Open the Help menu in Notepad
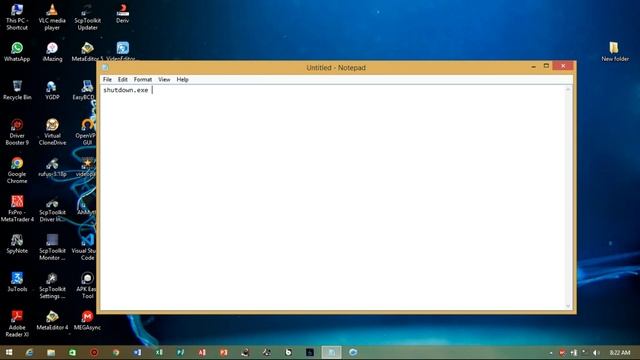The image size is (640, 360). point(182,80)
